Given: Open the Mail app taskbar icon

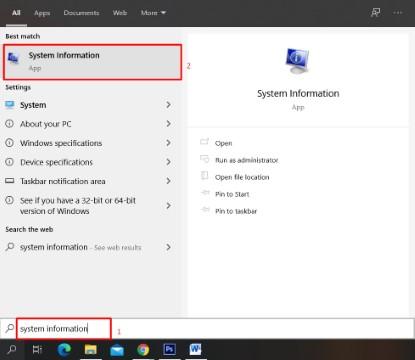Looking at the screenshot, I should [117, 350].
